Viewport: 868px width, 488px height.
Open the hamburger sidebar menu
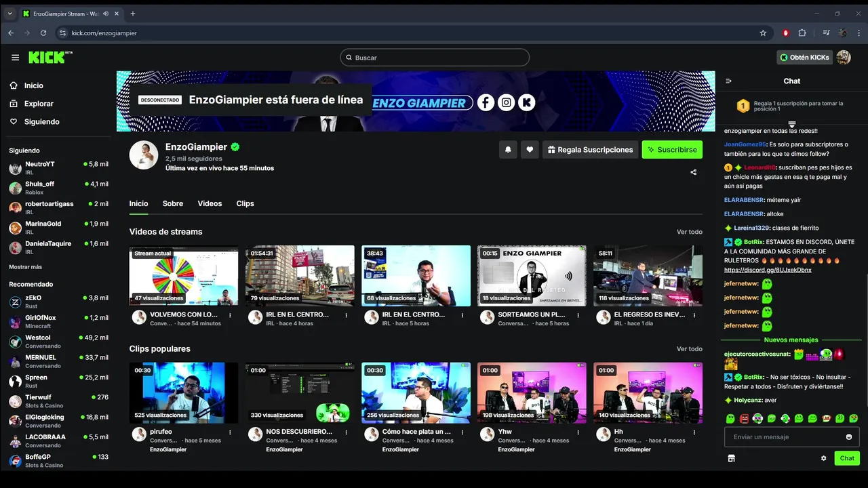(x=15, y=58)
